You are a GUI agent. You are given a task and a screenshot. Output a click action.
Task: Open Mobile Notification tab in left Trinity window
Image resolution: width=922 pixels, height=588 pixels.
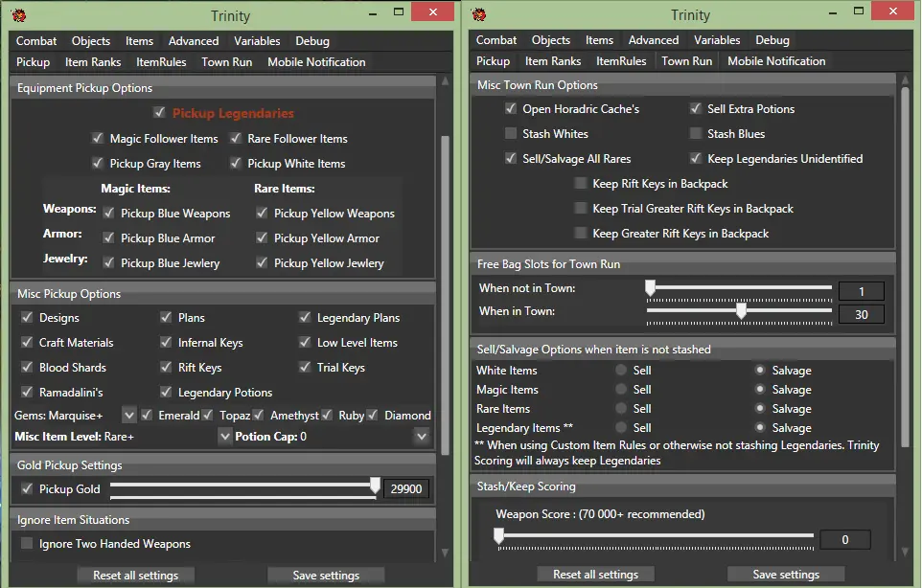tap(316, 61)
